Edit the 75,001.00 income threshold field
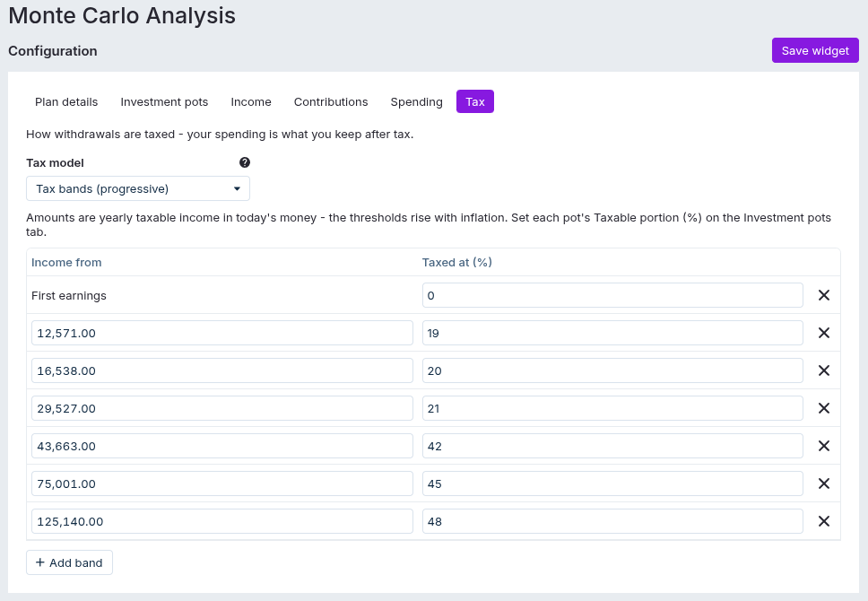 [x=222, y=483]
